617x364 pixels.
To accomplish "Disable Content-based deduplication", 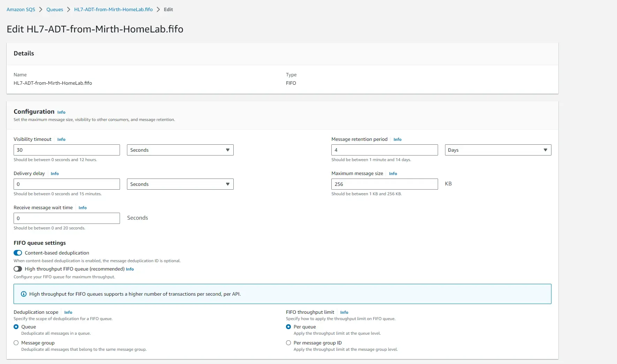I will pos(18,253).
